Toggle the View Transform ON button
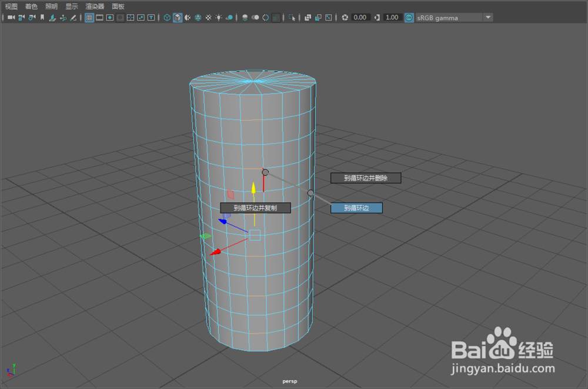 [409, 18]
